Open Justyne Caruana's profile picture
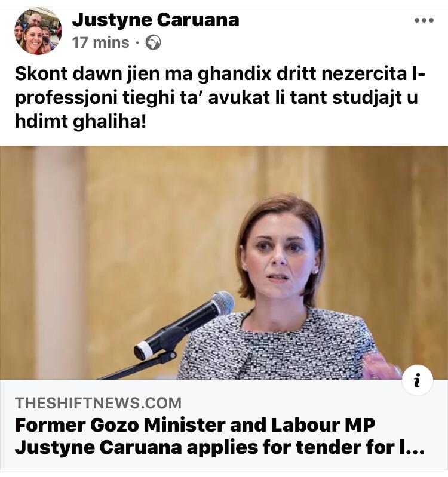 pos(38,30)
